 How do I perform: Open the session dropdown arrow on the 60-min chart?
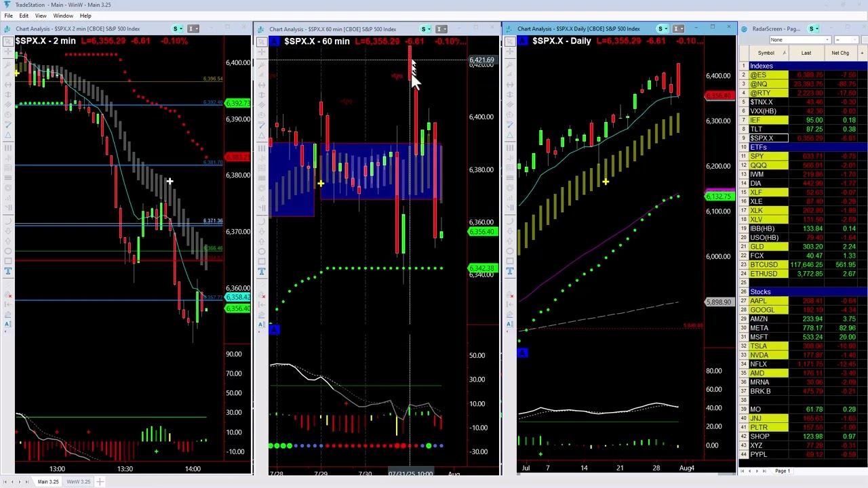pyautogui.click(x=429, y=28)
